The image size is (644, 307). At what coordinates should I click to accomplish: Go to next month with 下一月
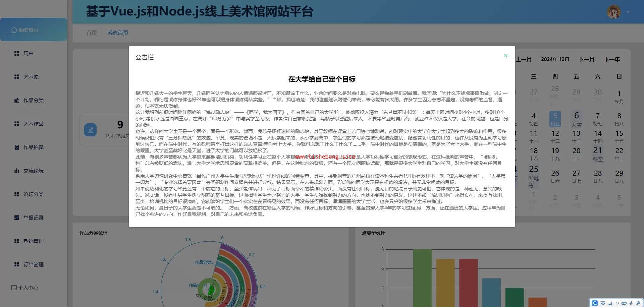click(587, 59)
